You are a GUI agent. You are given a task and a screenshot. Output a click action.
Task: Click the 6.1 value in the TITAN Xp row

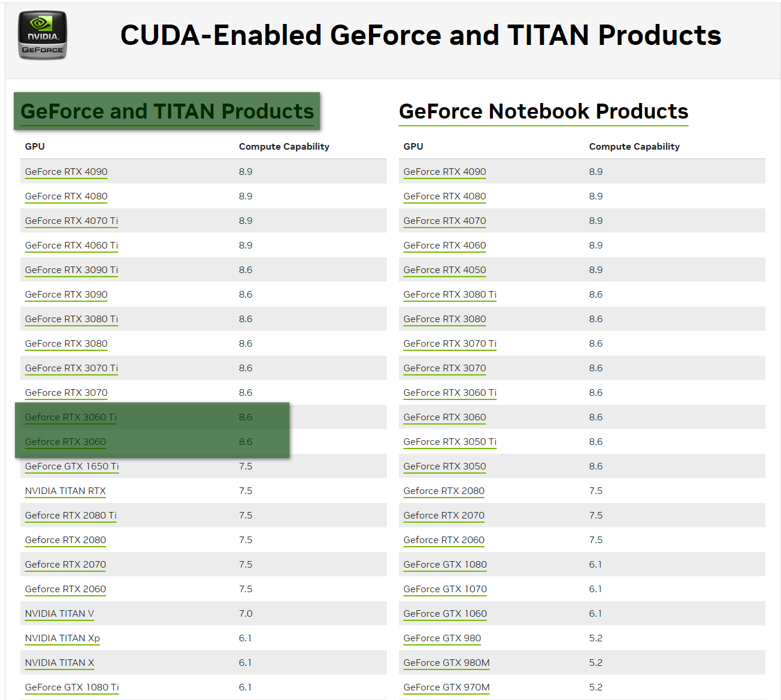pos(245,638)
